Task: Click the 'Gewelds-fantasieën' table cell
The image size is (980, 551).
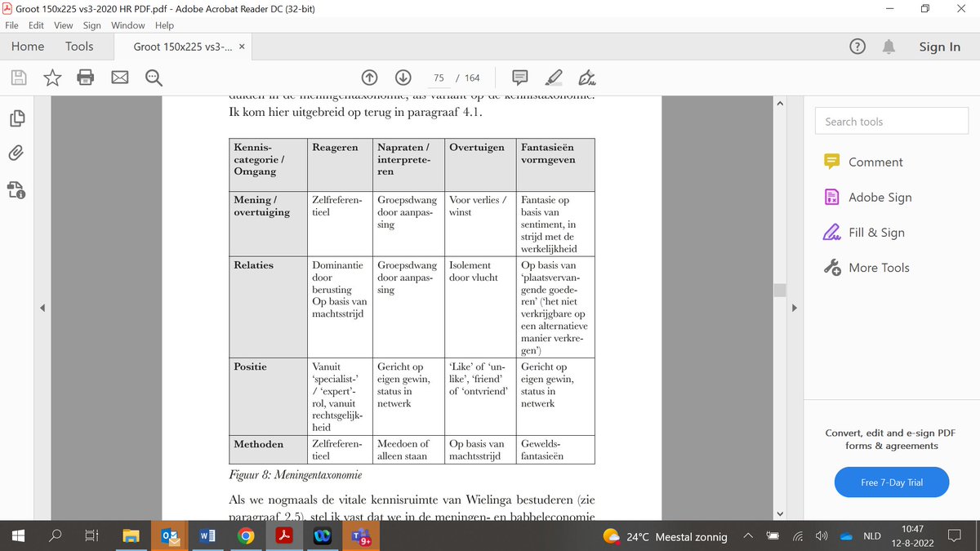Action: tap(556, 450)
